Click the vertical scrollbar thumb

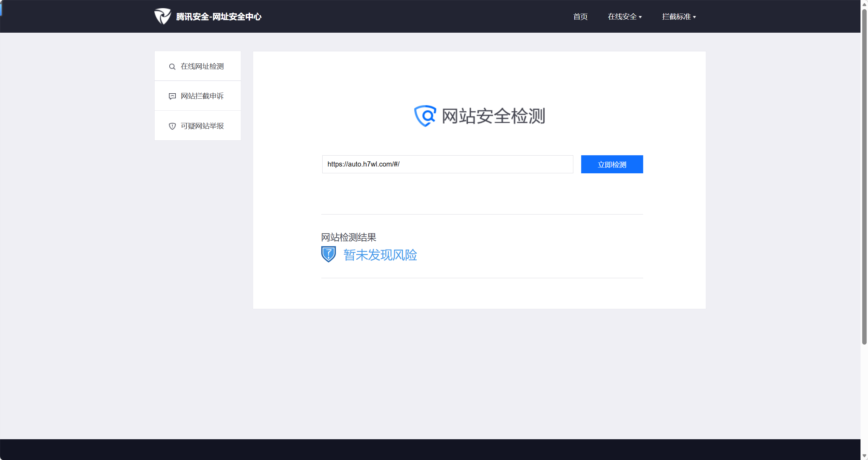point(864,177)
